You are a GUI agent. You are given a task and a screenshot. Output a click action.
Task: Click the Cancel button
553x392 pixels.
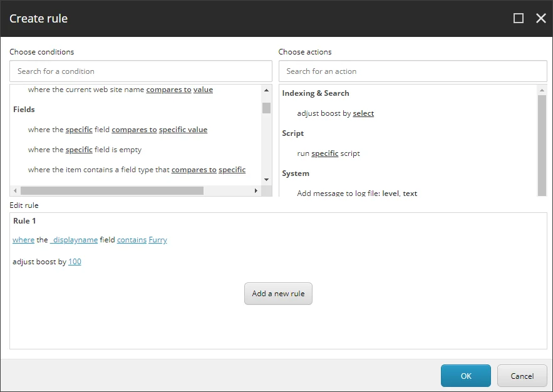[522, 376]
